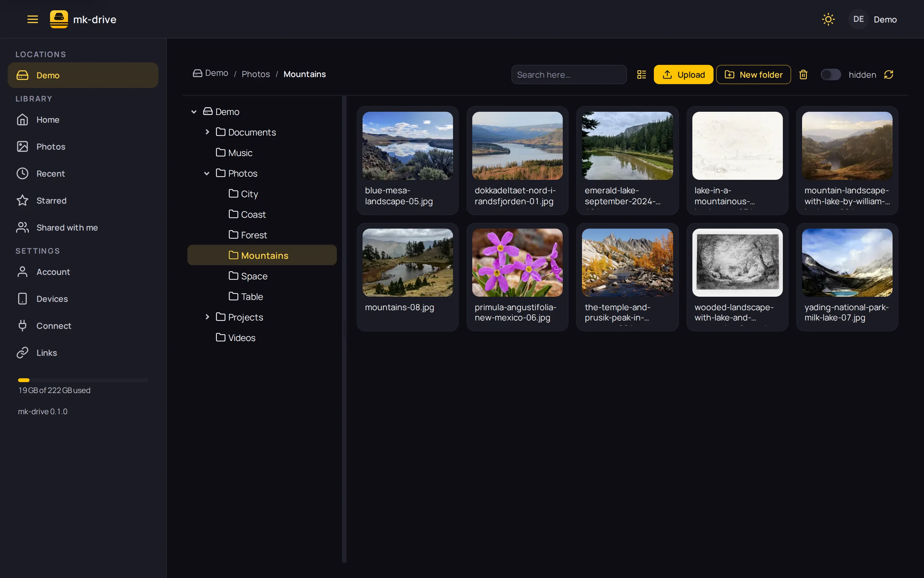The image size is (924, 578).
Task: Open yading-national-park-milk-lake-07.jpg thumbnail
Action: pos(847,263)
